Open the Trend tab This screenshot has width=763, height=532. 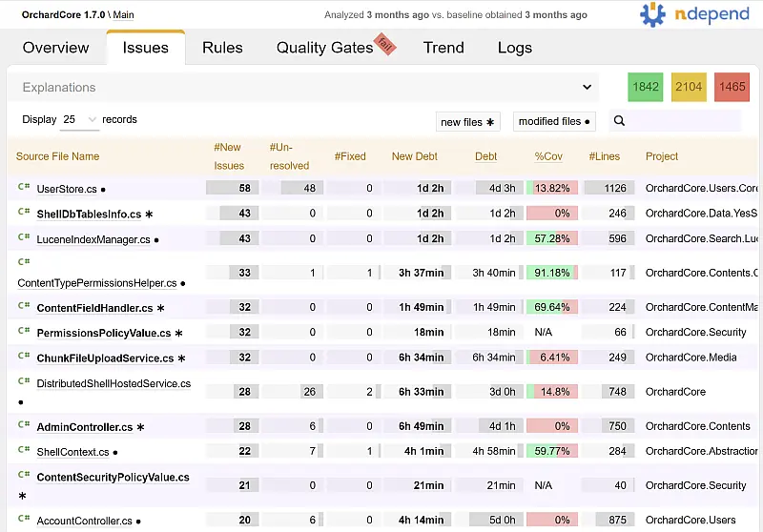[x=443, y=48]
